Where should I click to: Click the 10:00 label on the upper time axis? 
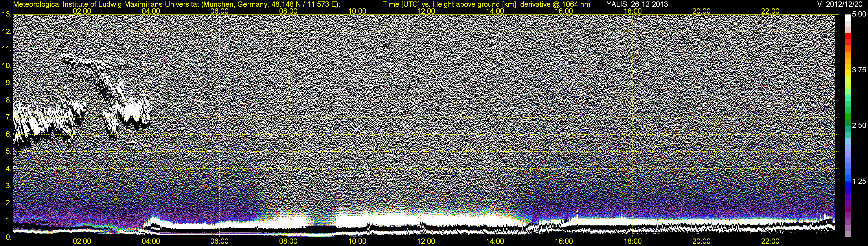point(357,11)
